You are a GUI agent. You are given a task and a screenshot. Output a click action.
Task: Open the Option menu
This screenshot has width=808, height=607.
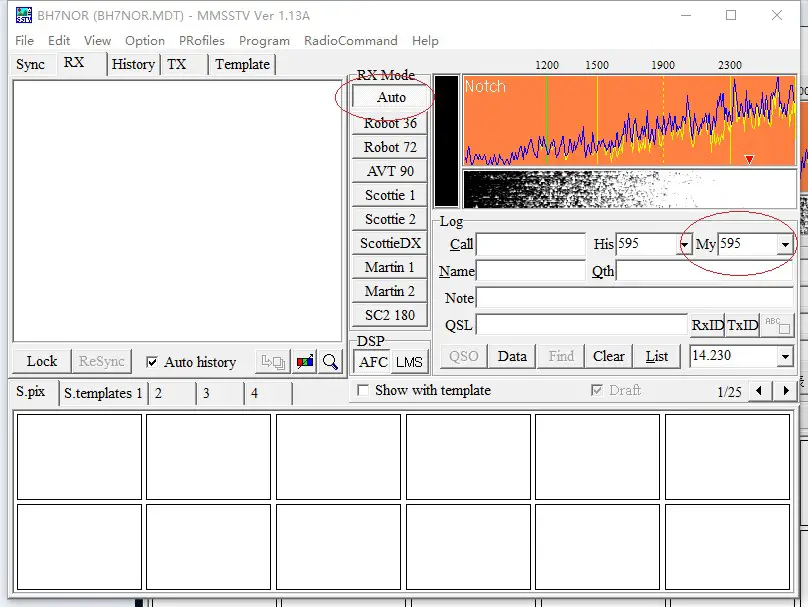click(x=144, y=41)
